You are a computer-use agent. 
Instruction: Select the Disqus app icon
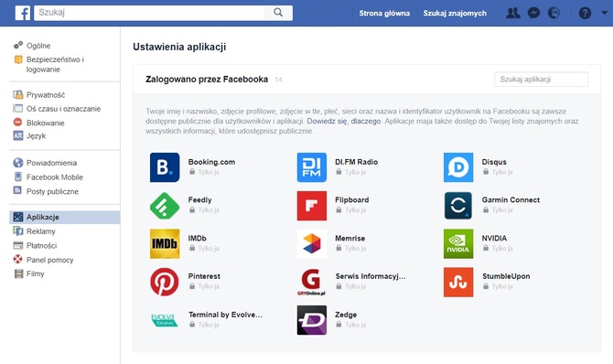click(x=458, y=167)
